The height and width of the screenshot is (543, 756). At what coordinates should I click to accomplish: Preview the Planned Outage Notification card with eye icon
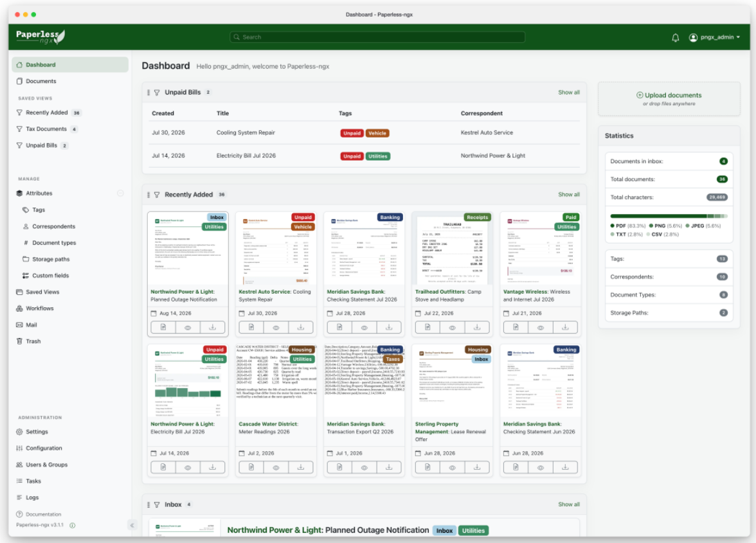pyautogui.click(x=188, y=328)
